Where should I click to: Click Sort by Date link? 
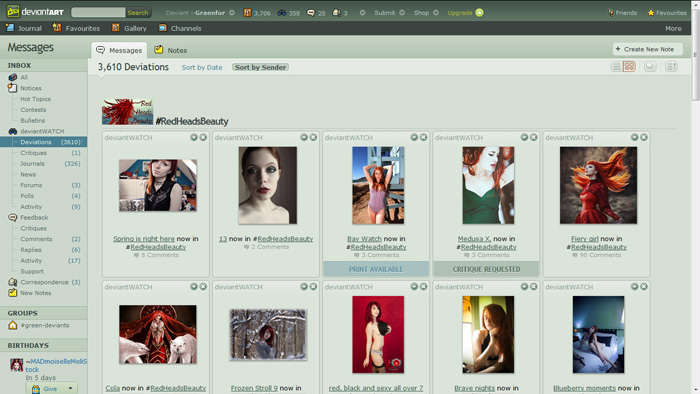(202, 67)
